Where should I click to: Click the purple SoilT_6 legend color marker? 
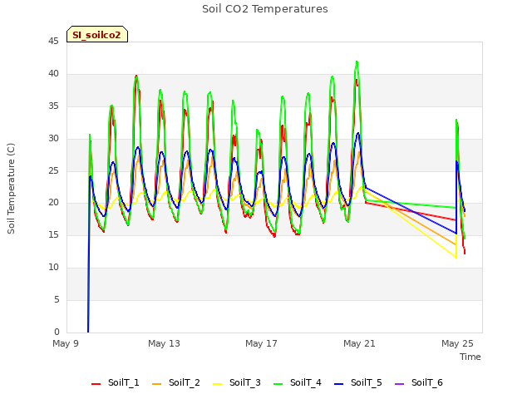click(400, 384)
